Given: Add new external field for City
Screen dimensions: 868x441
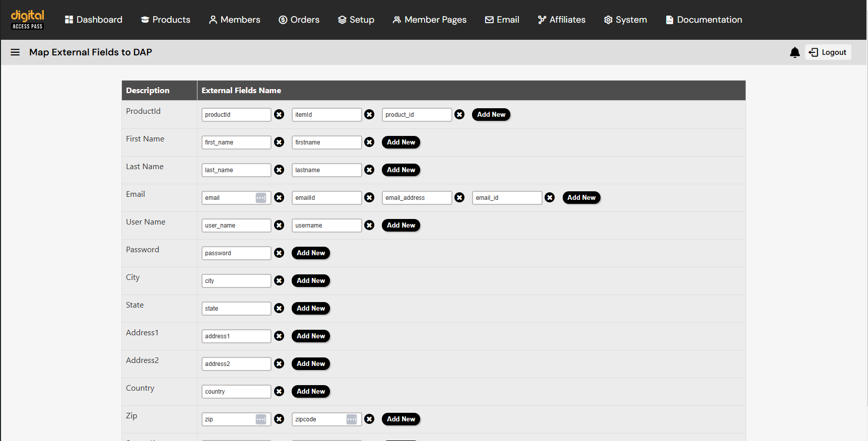Looking at the screenshot, I should [x=310, y=281].
